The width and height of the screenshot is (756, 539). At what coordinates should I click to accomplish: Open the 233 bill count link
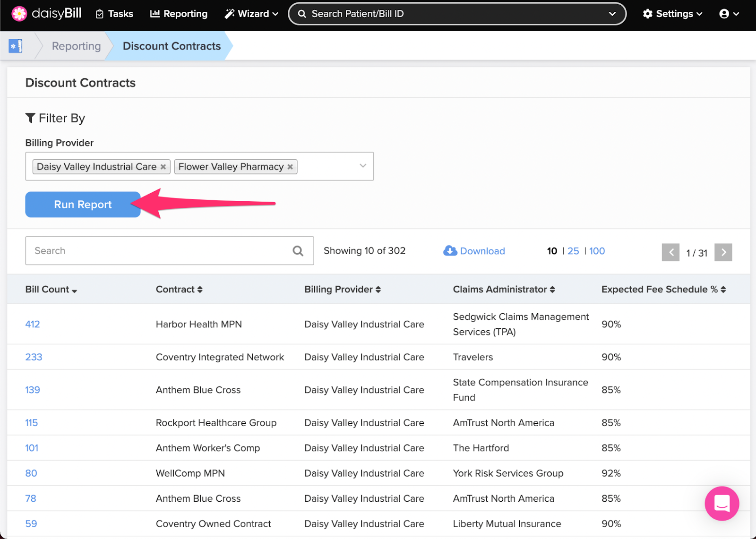coord(34,357)
